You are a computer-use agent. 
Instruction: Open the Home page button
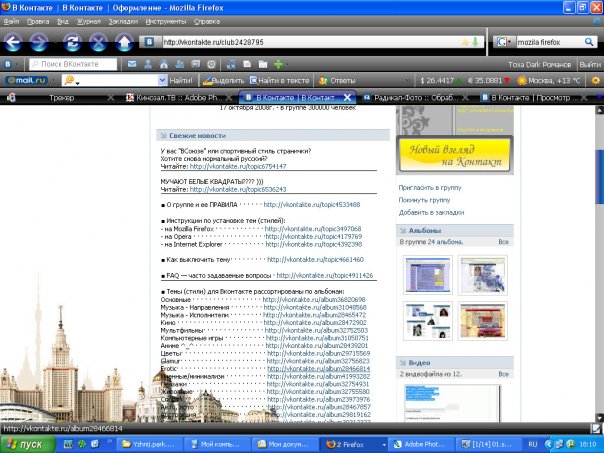coord(124,42)
